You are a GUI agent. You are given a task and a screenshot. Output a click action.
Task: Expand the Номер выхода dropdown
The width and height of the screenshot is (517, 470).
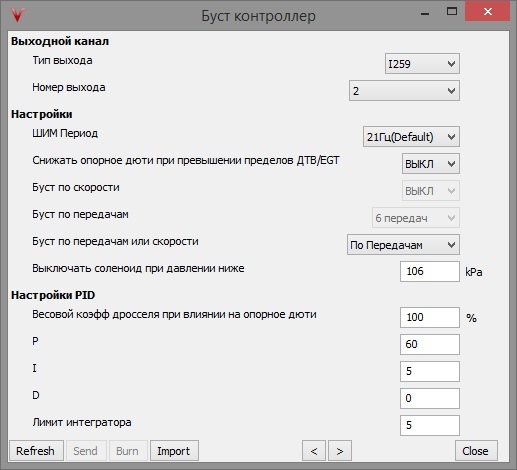404,90
